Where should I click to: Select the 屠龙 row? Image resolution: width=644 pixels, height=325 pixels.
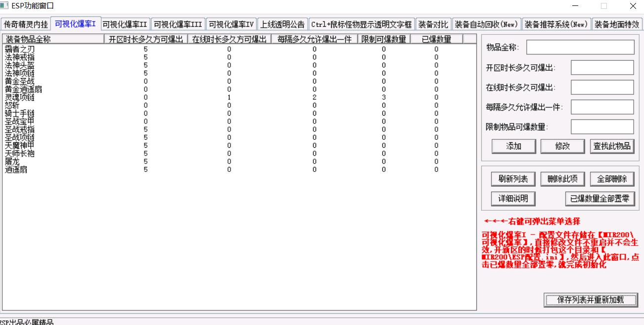[239, 162]
